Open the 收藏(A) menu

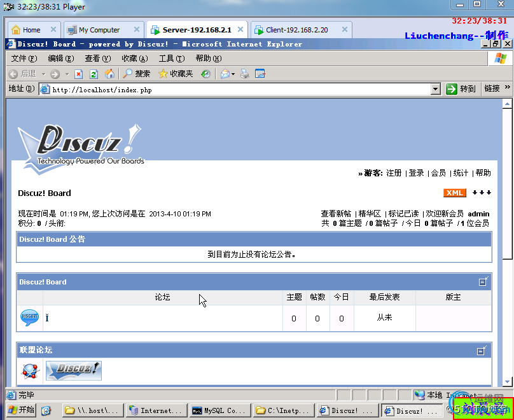coord(135,59)
